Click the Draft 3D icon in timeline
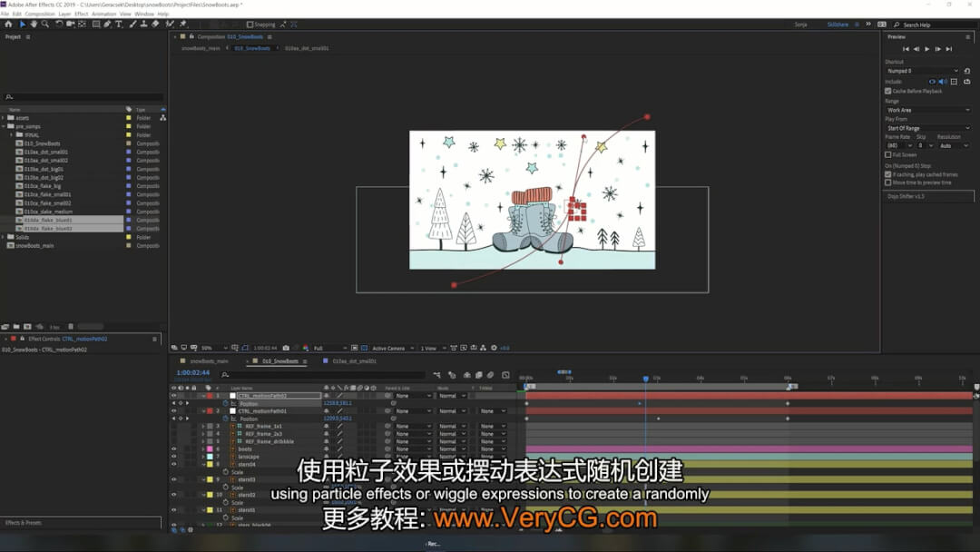This screenshot has width=980, height=552. [452, 375]
